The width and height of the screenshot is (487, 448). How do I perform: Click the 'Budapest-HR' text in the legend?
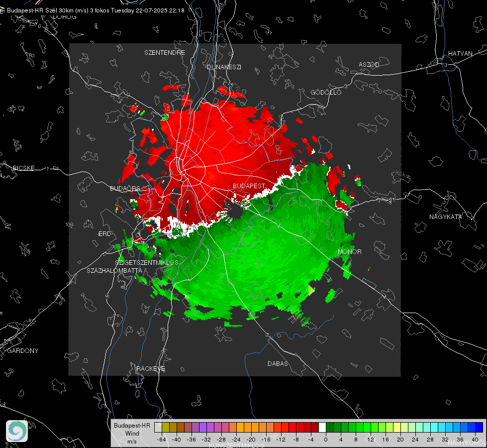[x=132, y=425]
